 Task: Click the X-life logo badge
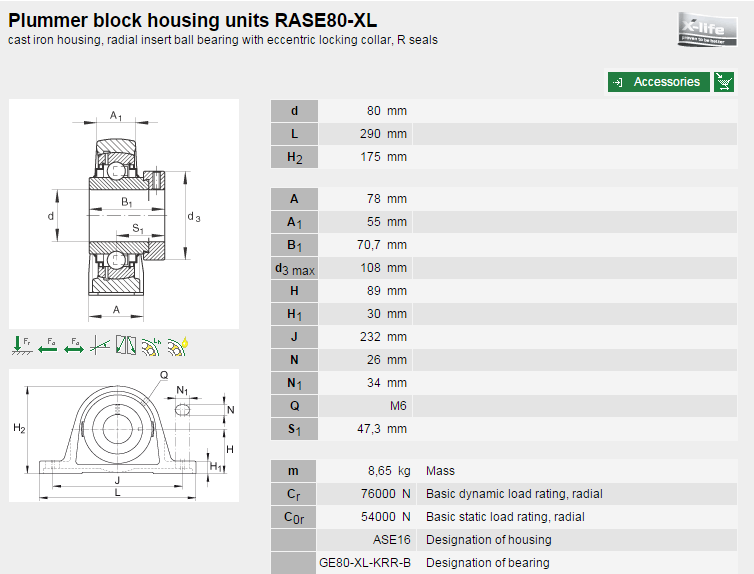[x=707, y=28]
